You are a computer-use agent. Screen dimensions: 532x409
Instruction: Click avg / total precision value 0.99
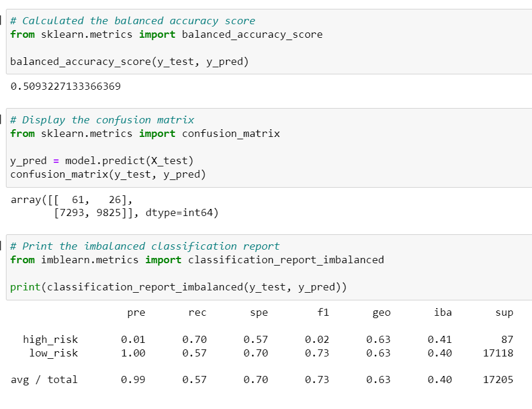click(133, 380)
